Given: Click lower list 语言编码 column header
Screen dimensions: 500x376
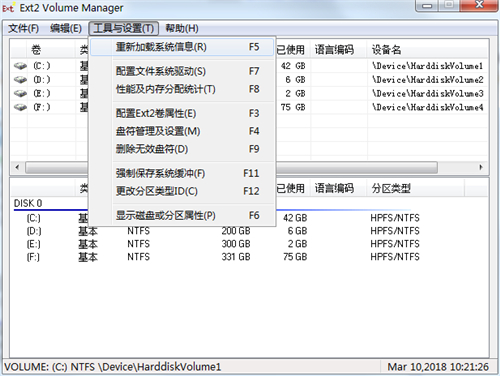Looking at the screenshot, I should 339,189.
